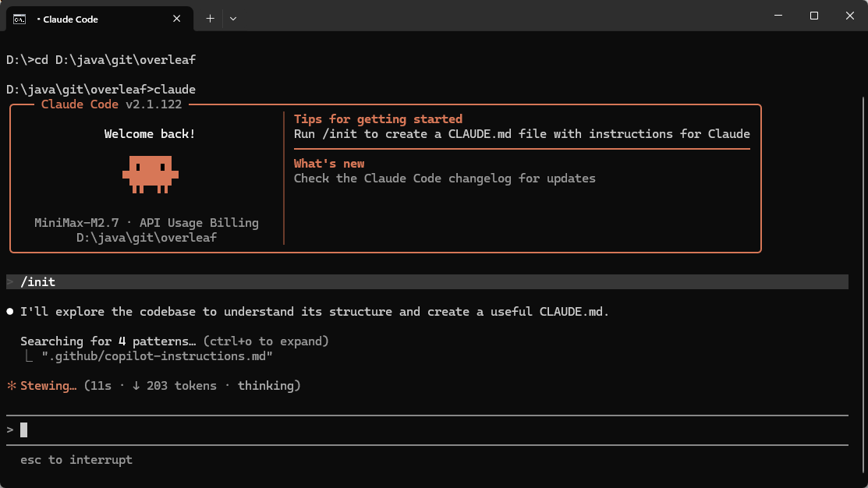This screenshot has height=488, width=868.
Task: Maximize the terminal window
Action: (x=813, y=16)
